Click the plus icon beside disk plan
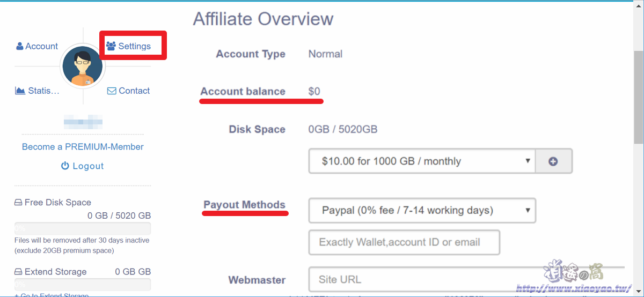Image resolution: width=644 pixels, height=297 pixels. point(553,161)
